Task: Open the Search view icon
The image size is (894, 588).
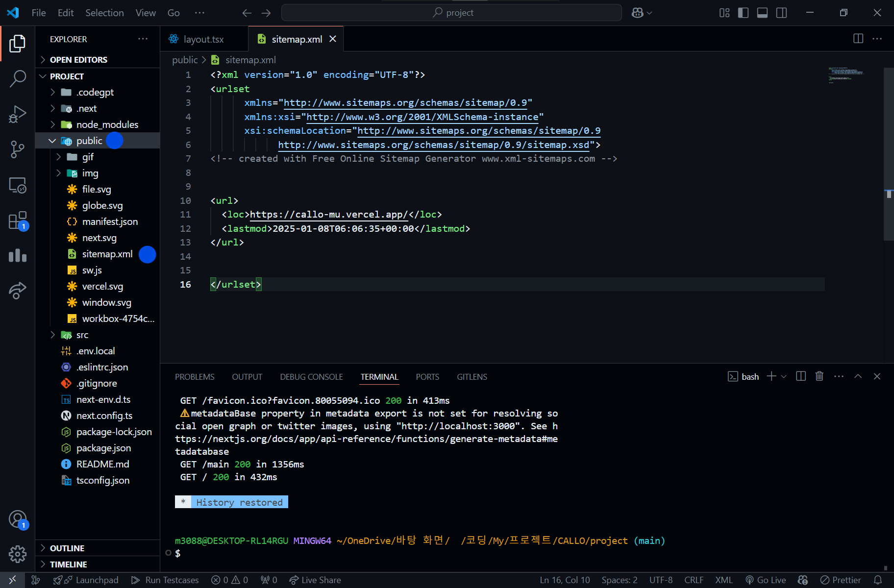Action: [17, 78]
